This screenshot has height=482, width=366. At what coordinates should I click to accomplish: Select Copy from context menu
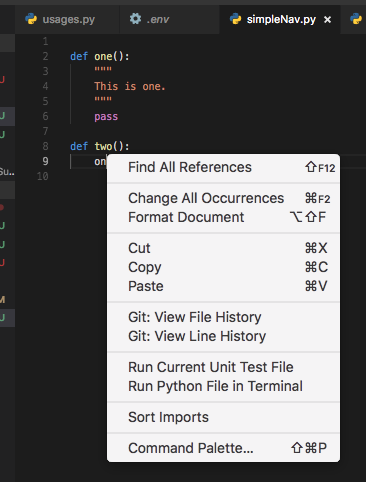223,267
